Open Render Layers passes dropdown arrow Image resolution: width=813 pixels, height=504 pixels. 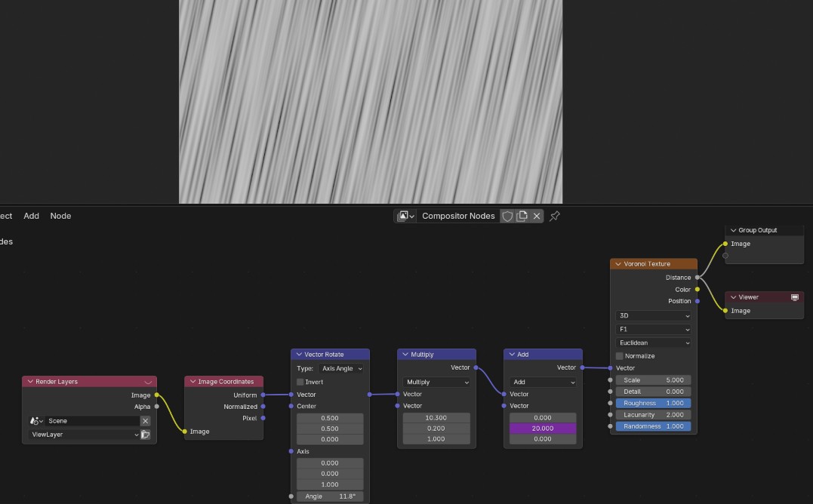[148, 383]
